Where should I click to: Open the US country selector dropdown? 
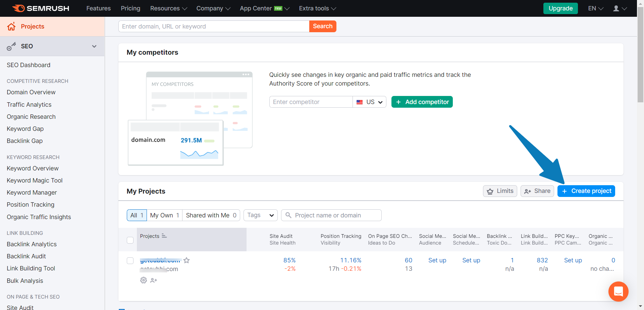point(369,102)
